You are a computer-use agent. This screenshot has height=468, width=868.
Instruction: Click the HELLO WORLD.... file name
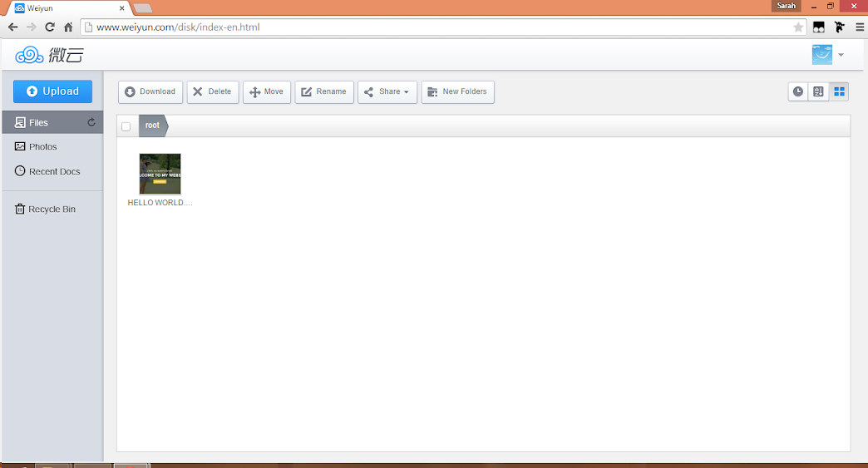coord(160,203)
